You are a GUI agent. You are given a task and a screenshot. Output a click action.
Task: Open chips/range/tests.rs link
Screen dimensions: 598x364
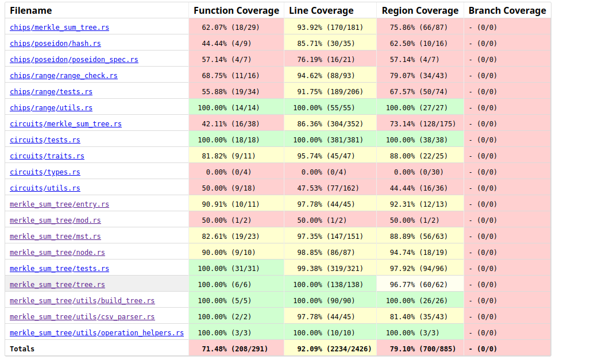[x=51, y=91]
